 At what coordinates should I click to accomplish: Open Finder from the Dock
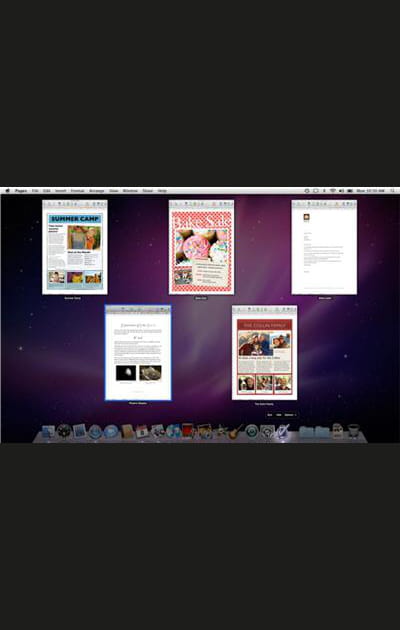tap(48, 431)
